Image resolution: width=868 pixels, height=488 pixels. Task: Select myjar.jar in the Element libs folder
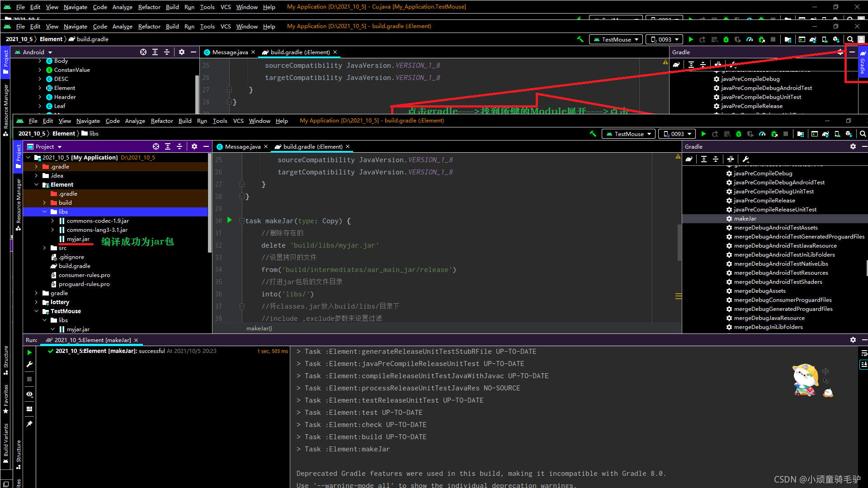point(78,239)
